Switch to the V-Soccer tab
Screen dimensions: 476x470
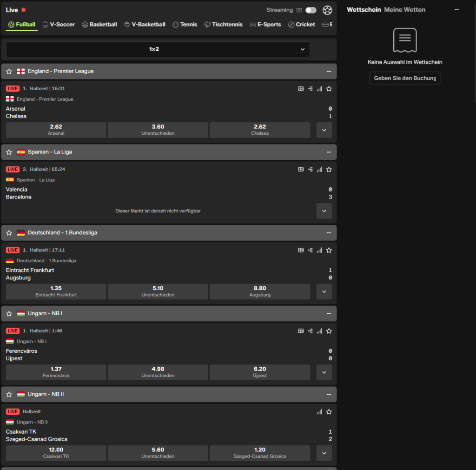59,25
